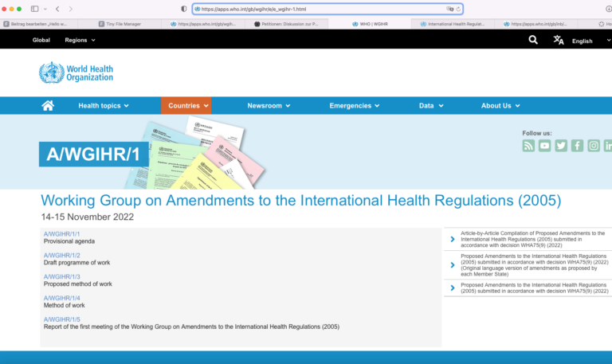Click the 'Draft programme of work' text
This screenshot has height=364, width=612.
coord(76,263)
